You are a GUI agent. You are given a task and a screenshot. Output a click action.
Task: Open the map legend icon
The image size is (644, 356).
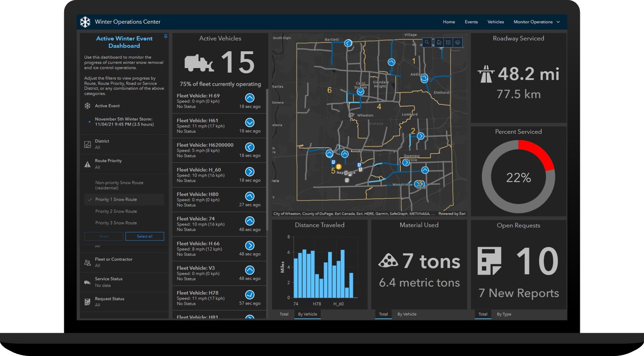click(x=448, y=42)
